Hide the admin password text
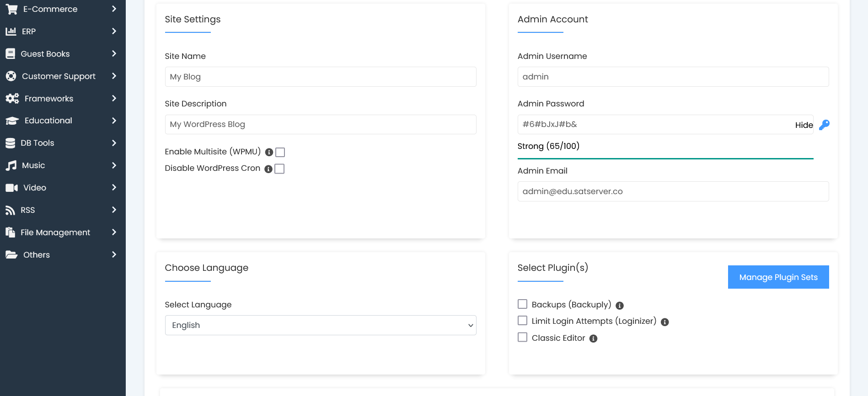868x396 pixels. coord(804,125)
